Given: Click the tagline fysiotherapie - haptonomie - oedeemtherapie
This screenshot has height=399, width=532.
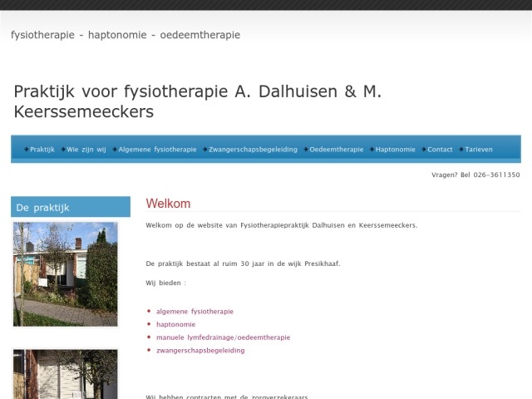Looking at the screenshot, I should [126, 35].
